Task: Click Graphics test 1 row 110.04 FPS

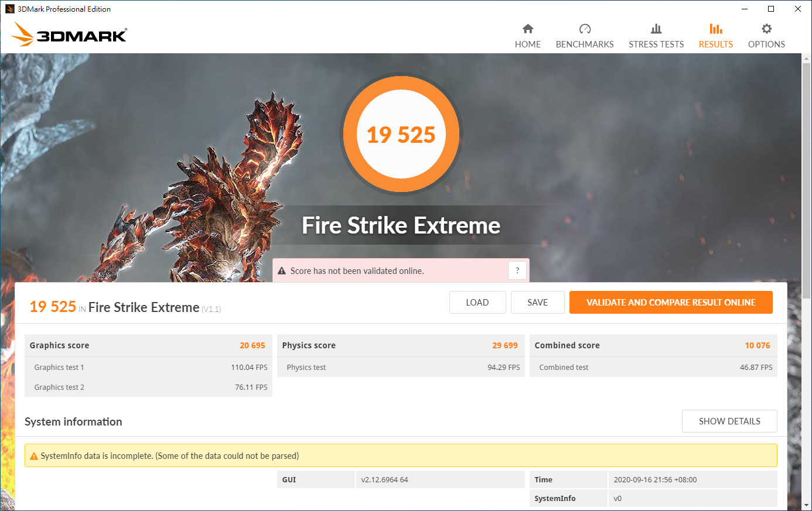Action: [x=149, y=367]
